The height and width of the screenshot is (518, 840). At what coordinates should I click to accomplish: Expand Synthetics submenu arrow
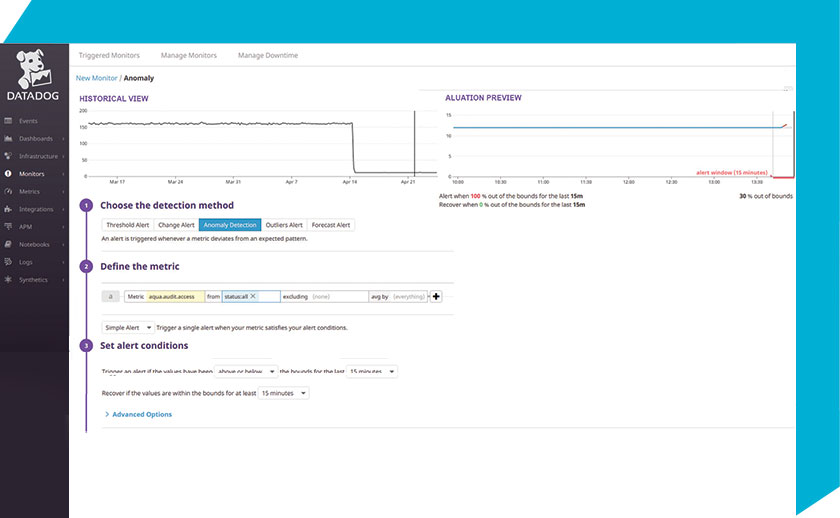(x=63, y=281)
